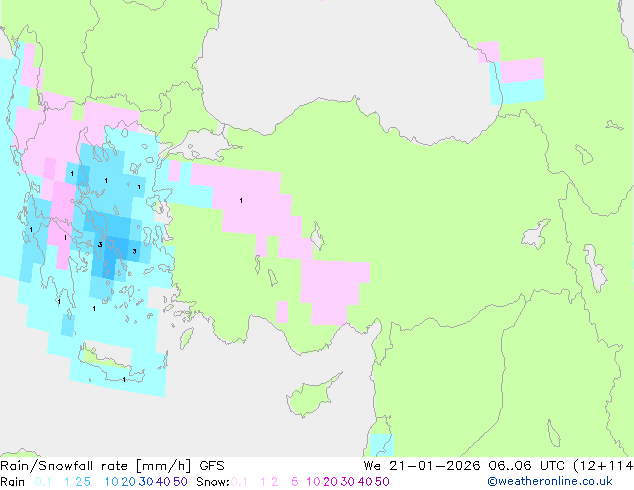Click the Snow legend value 5

(x=295, y=482)
